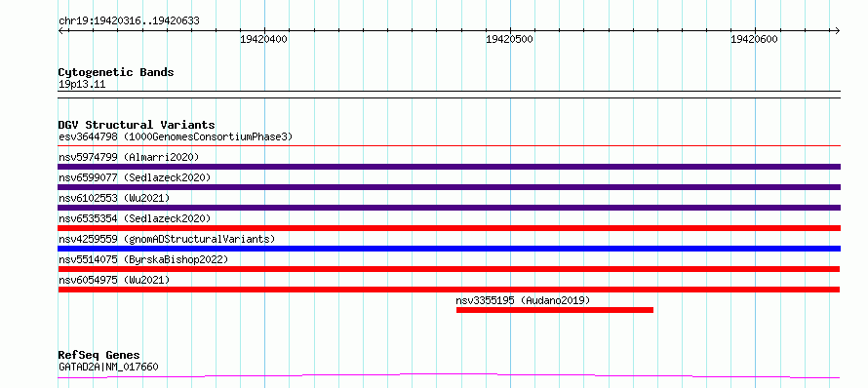
Task: Click the blue bar for nsv4259559
Action: [449, 249]
